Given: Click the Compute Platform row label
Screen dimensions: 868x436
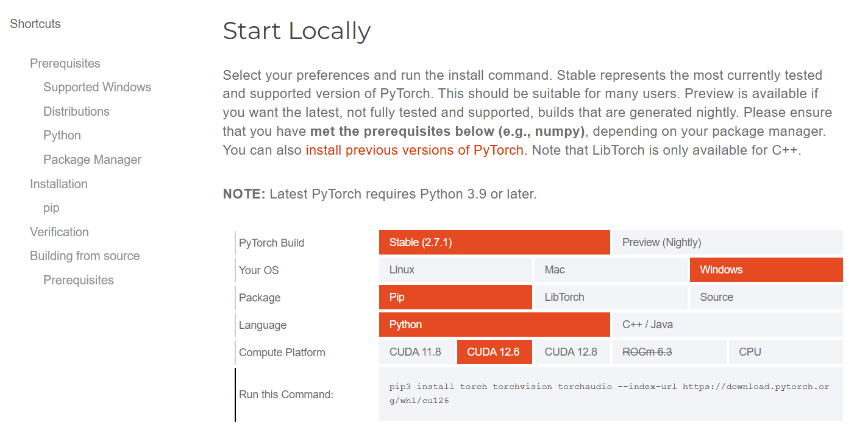Looking at the screenshot, I should pyautogui.click(x=282, y=353).
